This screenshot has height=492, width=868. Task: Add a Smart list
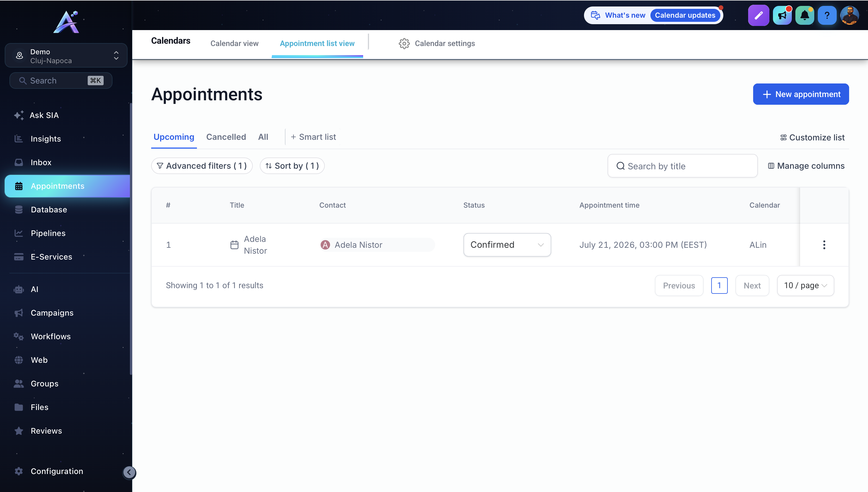[313, 137]
